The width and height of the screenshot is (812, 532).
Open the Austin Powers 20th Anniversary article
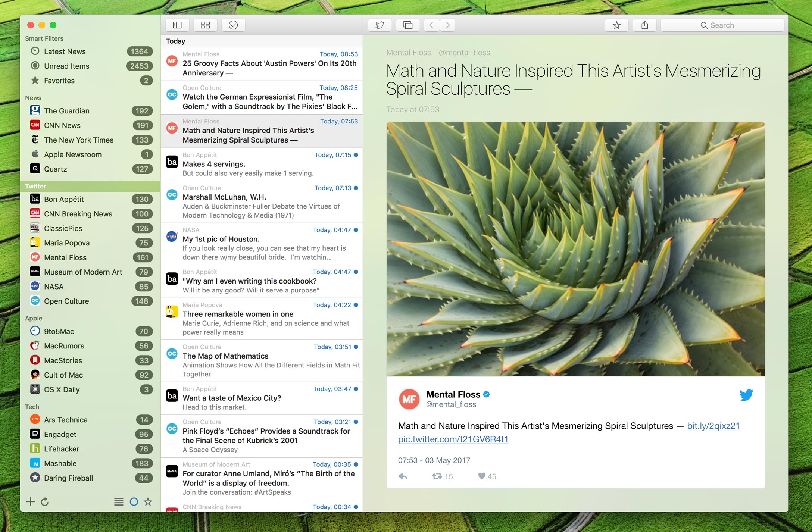tap(262, 64)
